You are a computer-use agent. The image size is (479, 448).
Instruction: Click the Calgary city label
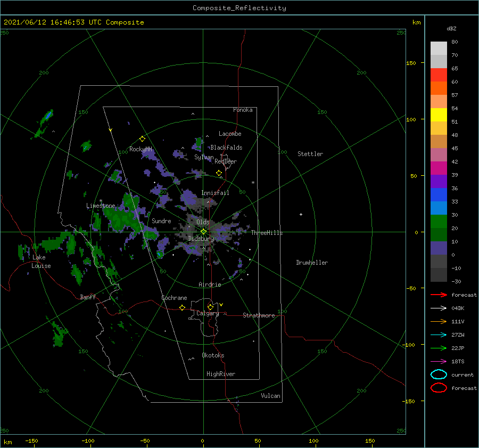pos(208,313)
